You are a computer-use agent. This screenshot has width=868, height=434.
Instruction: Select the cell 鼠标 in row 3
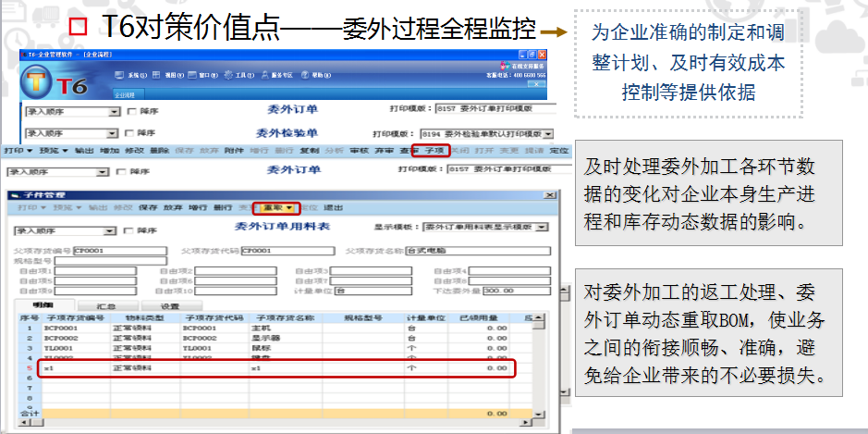click(285, 348)
